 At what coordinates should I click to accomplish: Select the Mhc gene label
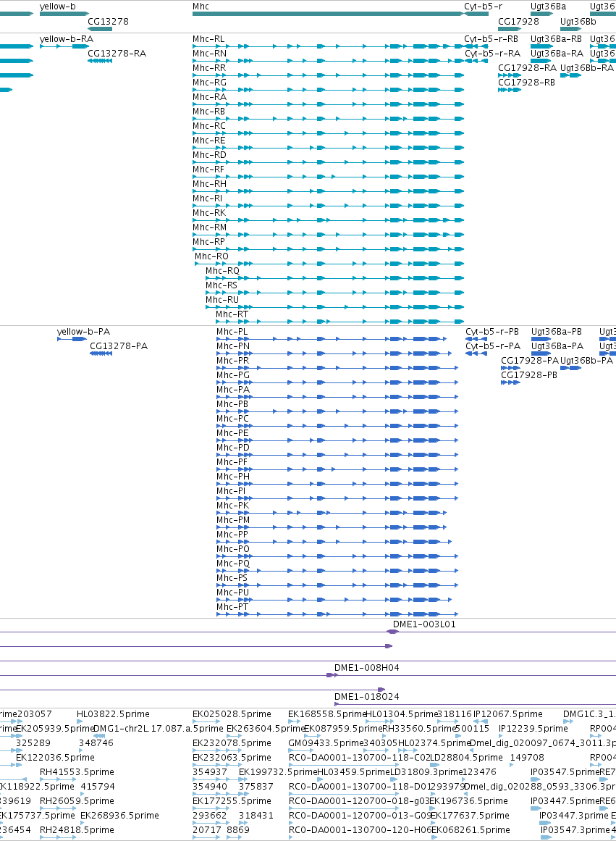[x=201, y=7]
